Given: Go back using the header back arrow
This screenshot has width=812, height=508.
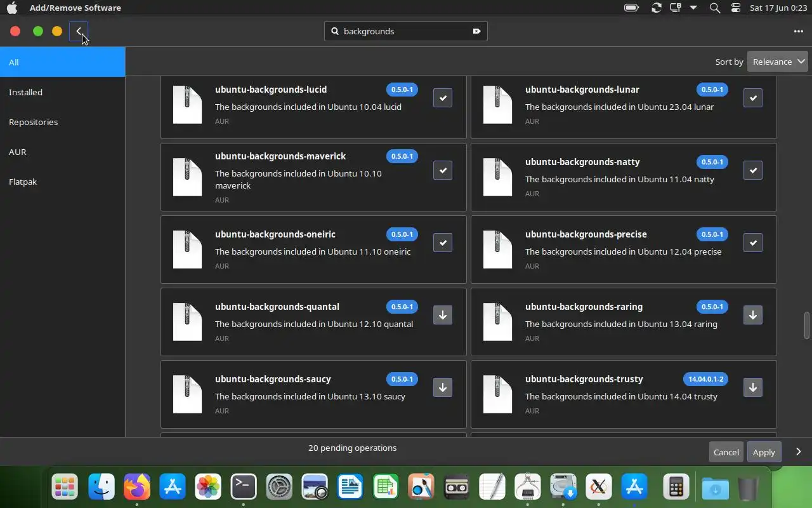Looking at the screenshot, I should (x=79, y=31).
